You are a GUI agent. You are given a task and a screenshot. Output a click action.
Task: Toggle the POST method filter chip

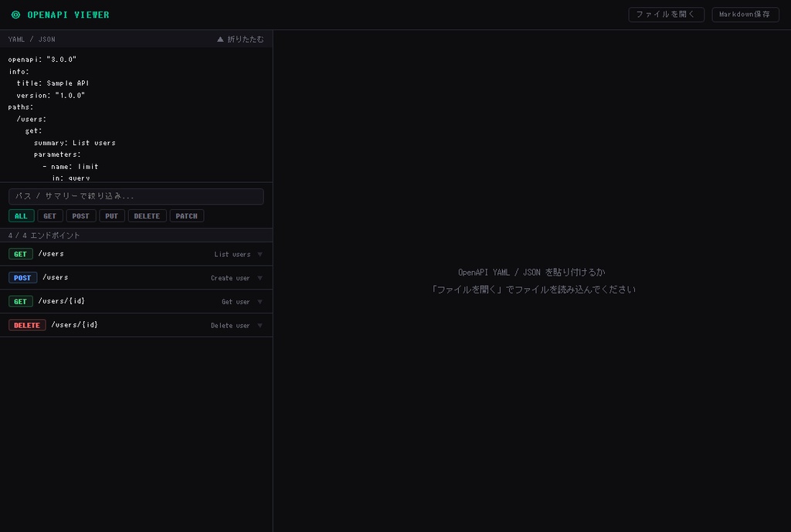point(80,216)
